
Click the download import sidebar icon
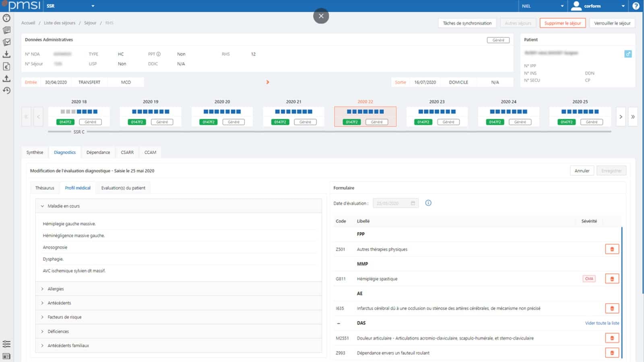click(6, 54)
